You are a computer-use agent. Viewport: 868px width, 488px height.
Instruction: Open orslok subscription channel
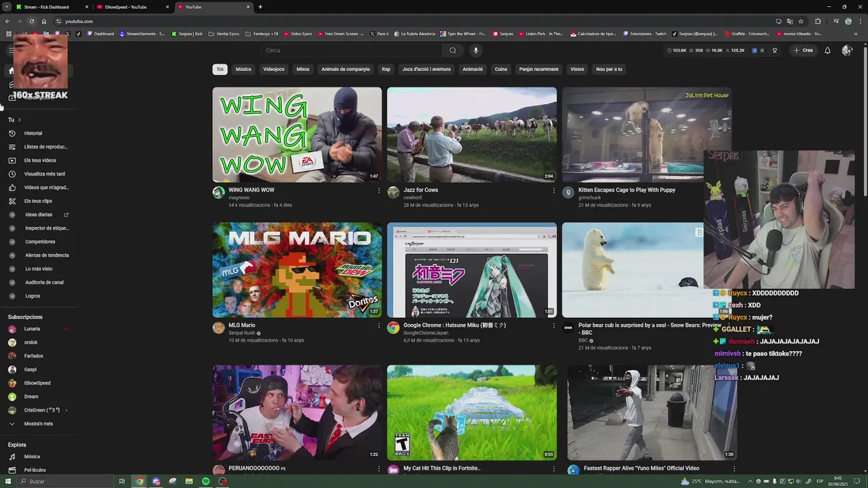31,342
